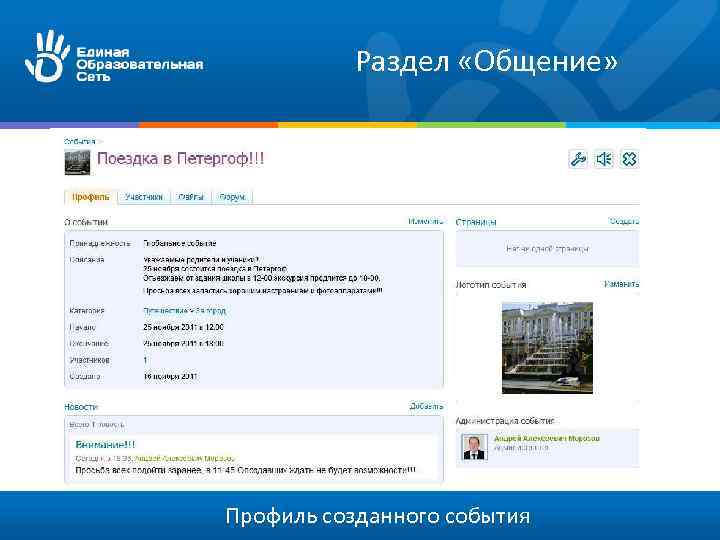Click the end date with 18:00
The width and height of the screenshot is (720, 540).
pyautogui.click(x=183, y=343)
